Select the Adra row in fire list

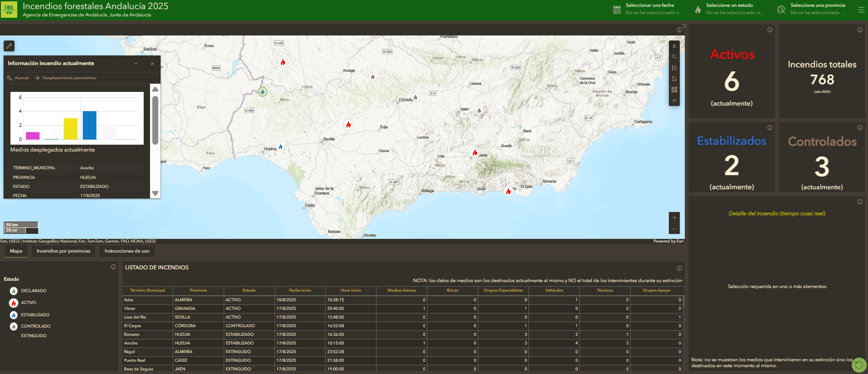click(x=402, y=300)
